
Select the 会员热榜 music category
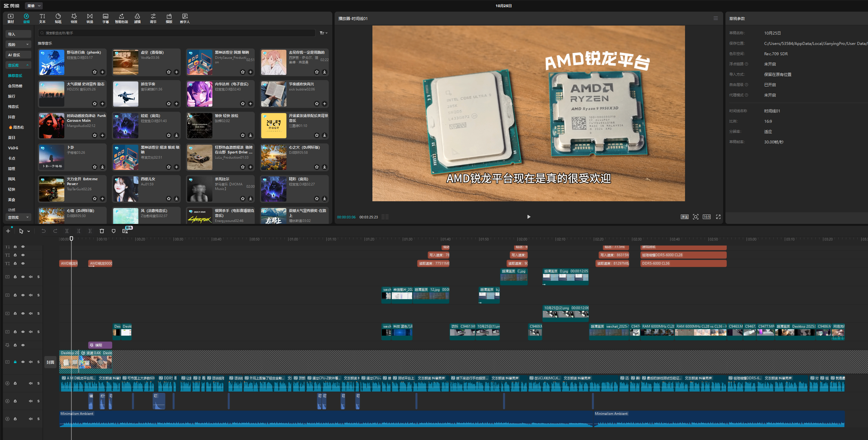tap(15, 86)
